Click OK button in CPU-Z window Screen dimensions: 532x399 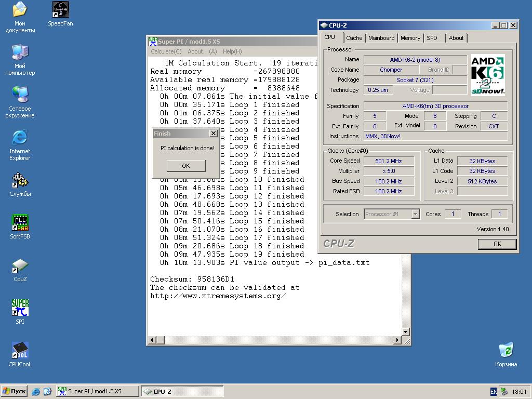(497, 244)
